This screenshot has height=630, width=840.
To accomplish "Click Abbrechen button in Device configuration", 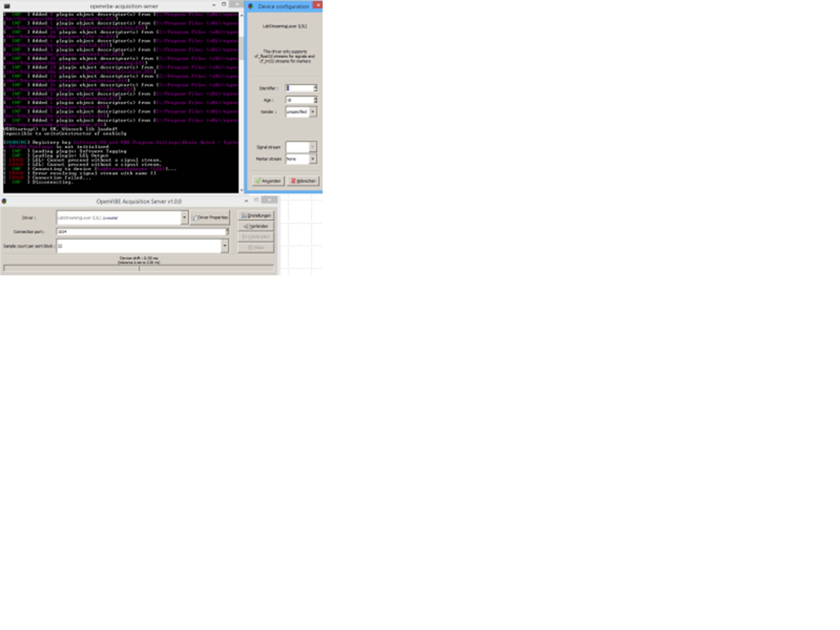I will (303, 181).
